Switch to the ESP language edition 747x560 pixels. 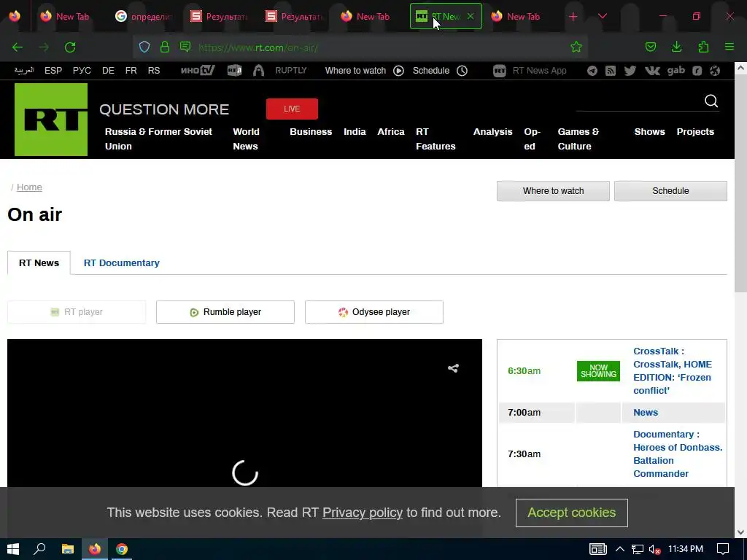click(53, 71)
